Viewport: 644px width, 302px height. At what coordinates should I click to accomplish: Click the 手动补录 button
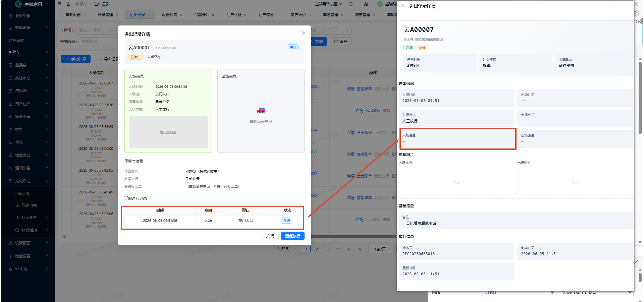pyautogui.click(x=75, y=59)
